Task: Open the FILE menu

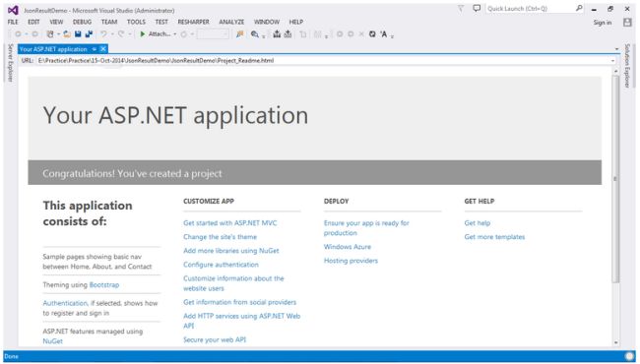Action: coord(13,22)
